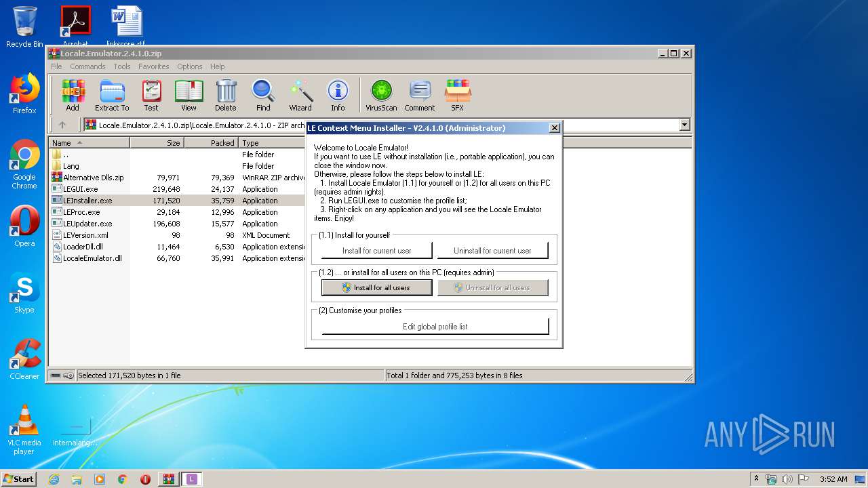Expand the WinRAR address path dropdown
868x488 pixels.
pyautogui.click(x=684, y=125)
